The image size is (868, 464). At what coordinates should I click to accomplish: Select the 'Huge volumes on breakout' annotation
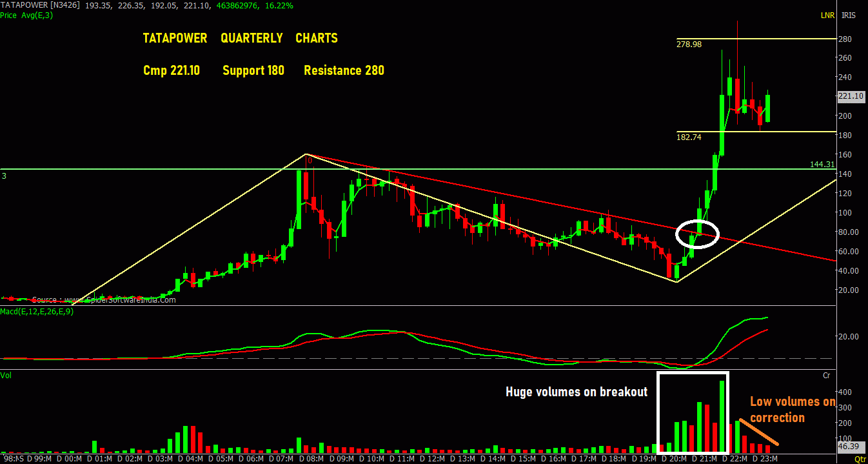click(x=576, y=392)
